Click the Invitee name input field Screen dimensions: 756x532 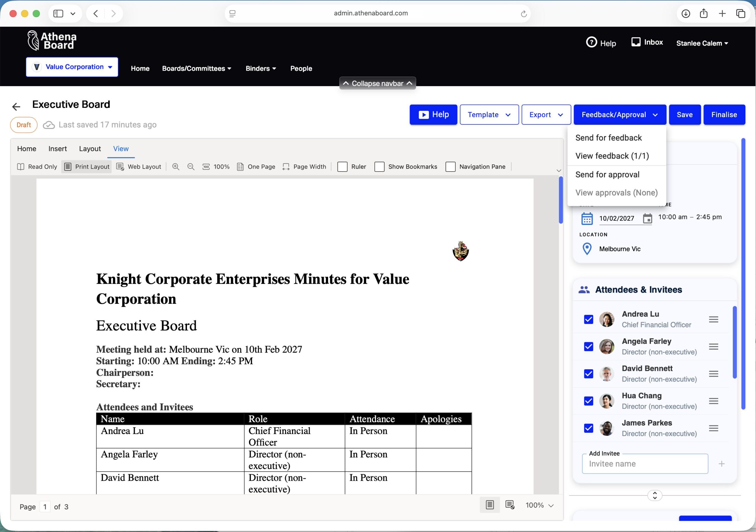644,464
